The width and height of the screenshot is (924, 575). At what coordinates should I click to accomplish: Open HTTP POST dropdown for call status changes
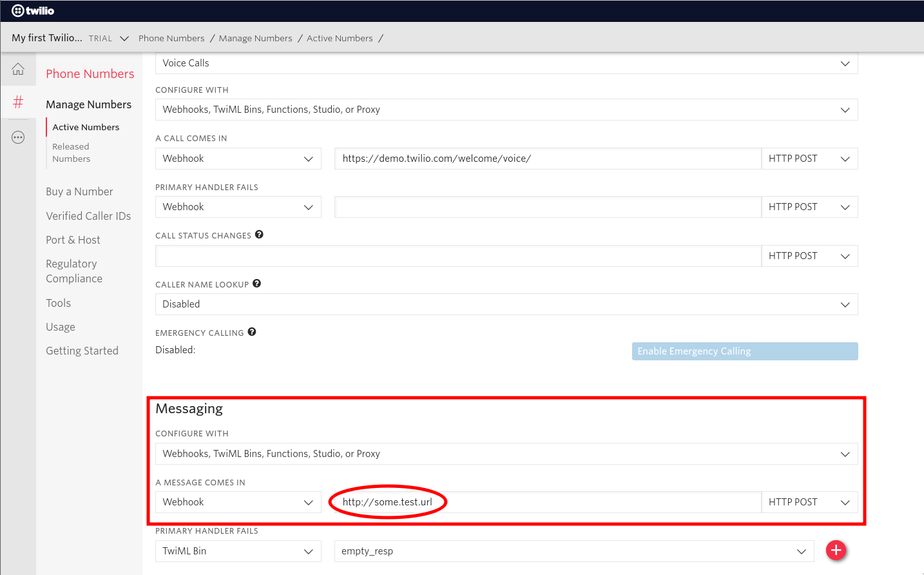coord(809,256)
